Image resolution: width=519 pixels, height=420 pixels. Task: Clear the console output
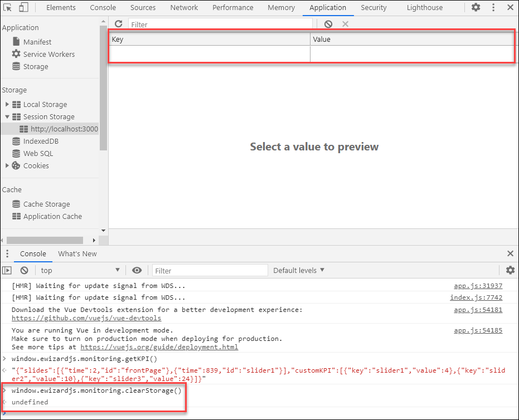pos(23,270)
